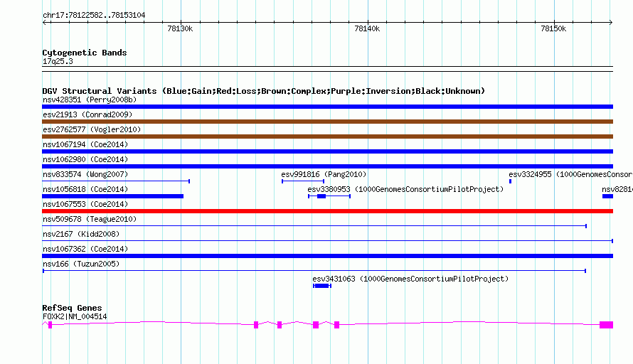The image size is (633, 364).
Task: Select the nsv833574 (Wong2007) thin feature
Action: pos(116,181)
